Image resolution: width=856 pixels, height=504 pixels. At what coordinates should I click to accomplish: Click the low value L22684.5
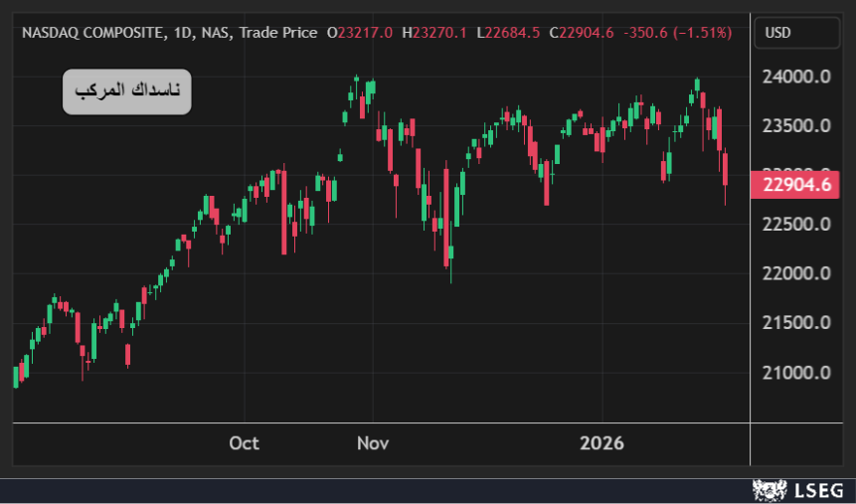(508, 33)
